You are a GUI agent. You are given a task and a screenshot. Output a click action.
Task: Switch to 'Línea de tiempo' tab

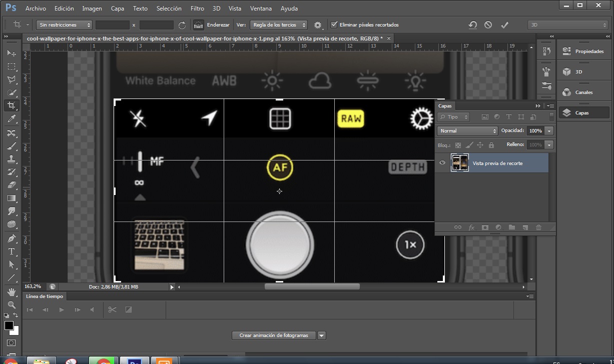45,296
